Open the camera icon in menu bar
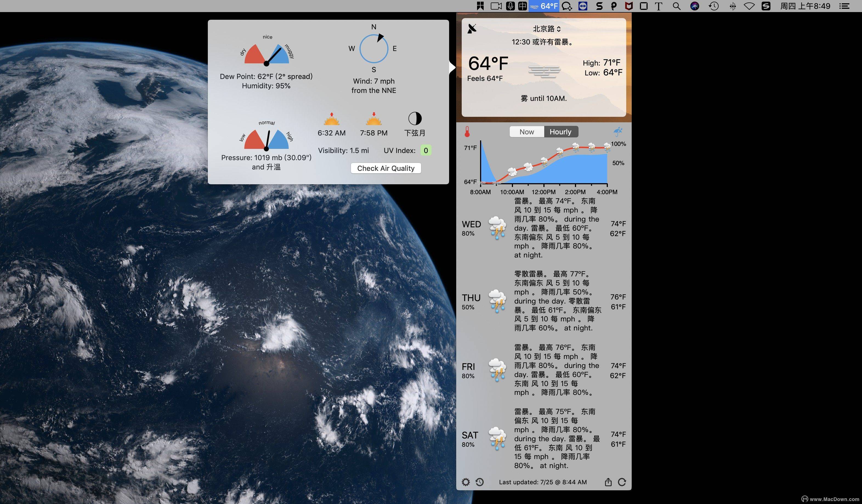 (x=496, y=6)
